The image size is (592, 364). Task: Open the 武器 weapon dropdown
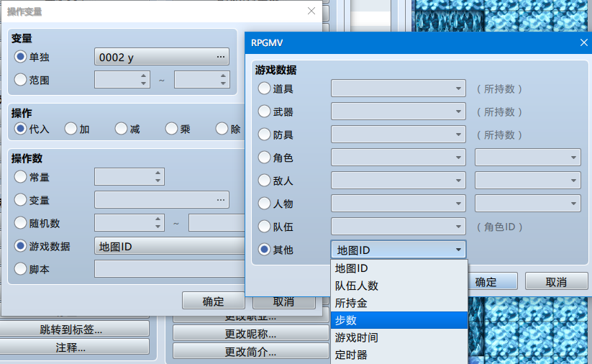pos(399,112)
